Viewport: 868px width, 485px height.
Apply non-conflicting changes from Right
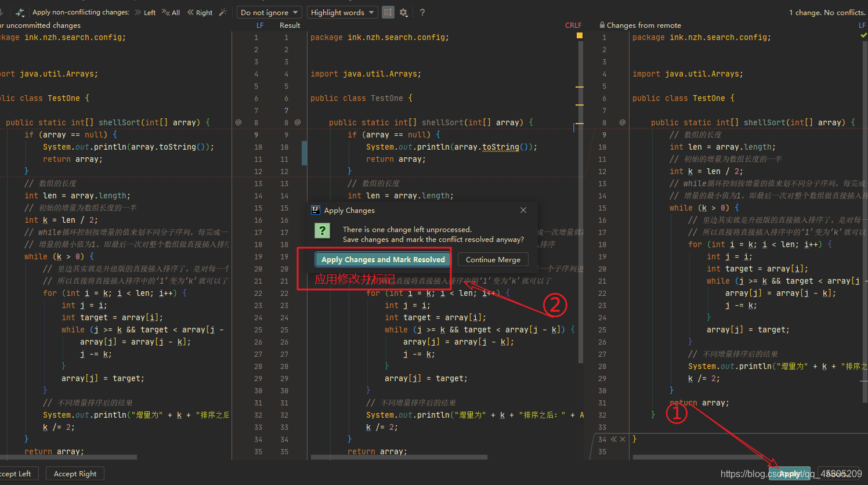(x=200, y=12)
